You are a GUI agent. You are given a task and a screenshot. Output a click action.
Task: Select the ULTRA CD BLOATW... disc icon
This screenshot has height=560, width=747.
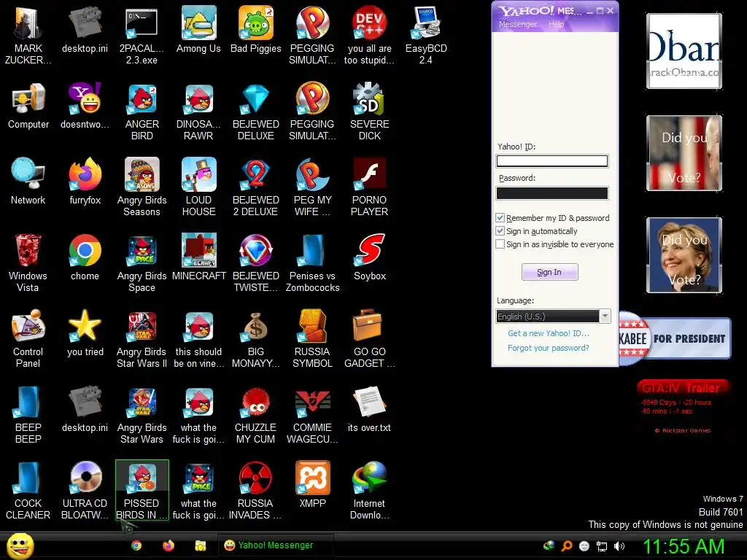point(85,490)
